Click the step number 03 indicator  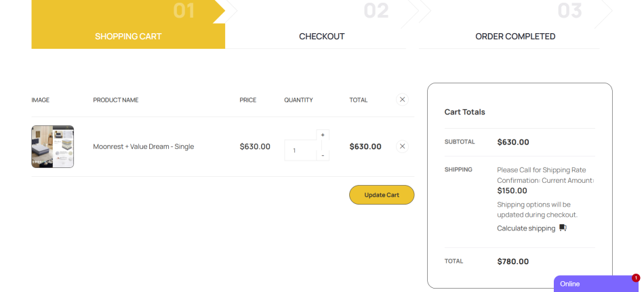click(x=569, y=11)
